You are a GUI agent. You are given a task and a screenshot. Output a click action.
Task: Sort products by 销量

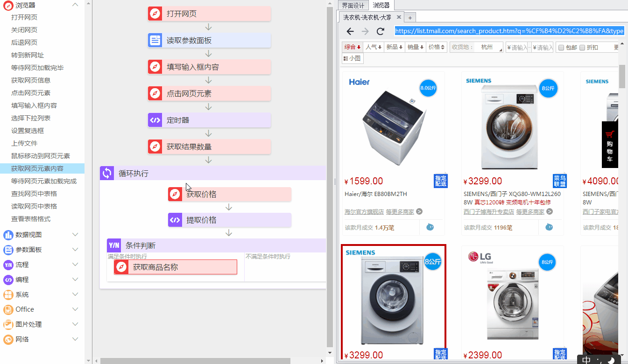[416, 47]
